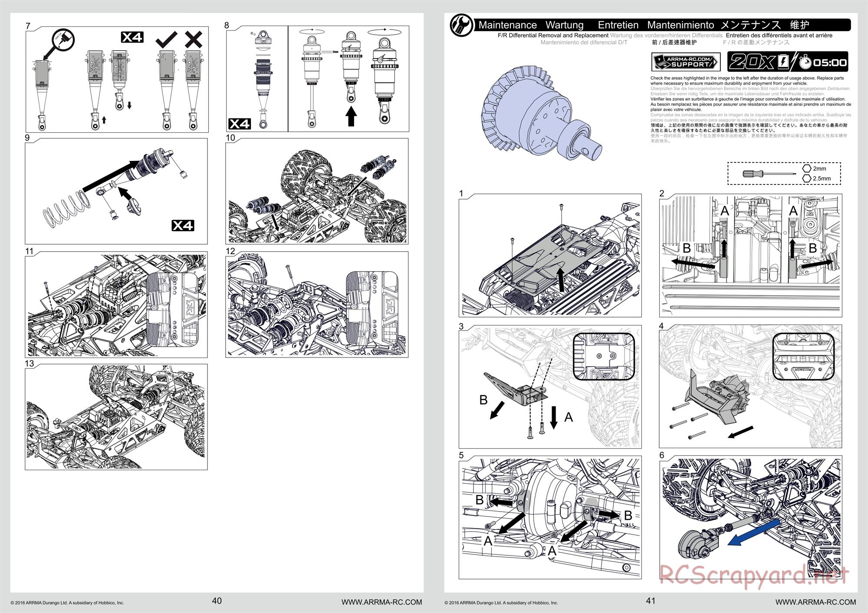Click the shaded differential illustration
Image resolution: width=868 pixels, height=613 pixels.
[x=542, y=113]
